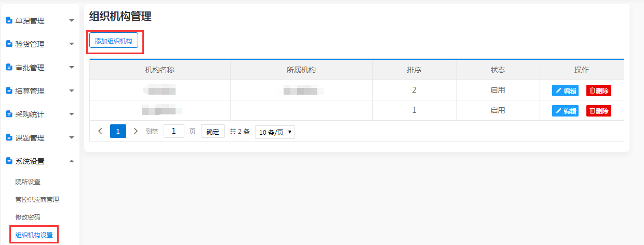Image resolution: width=644 pixels, height=245 pixels.
Task: Expand the 审批管理 menu arrow
Action: (72, 68)
